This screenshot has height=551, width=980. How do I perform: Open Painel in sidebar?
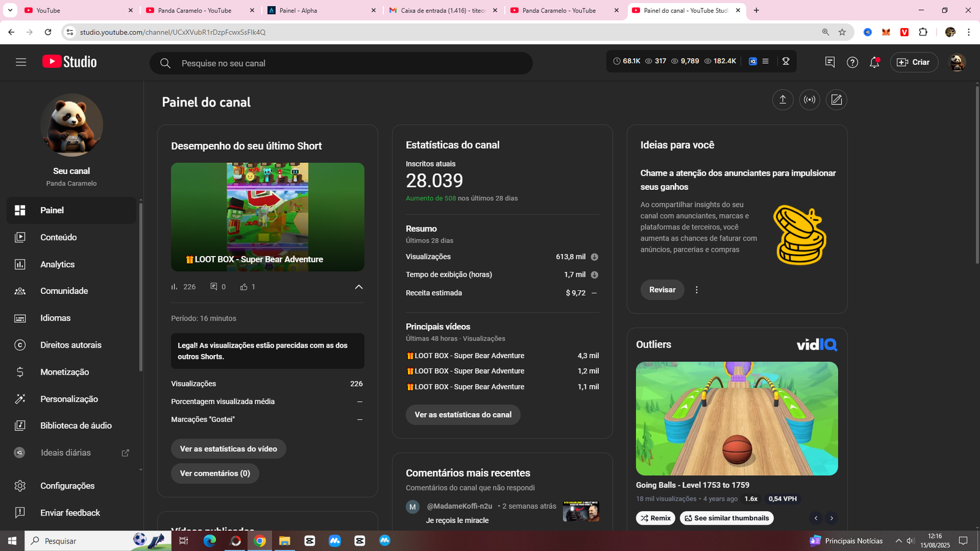72,210
